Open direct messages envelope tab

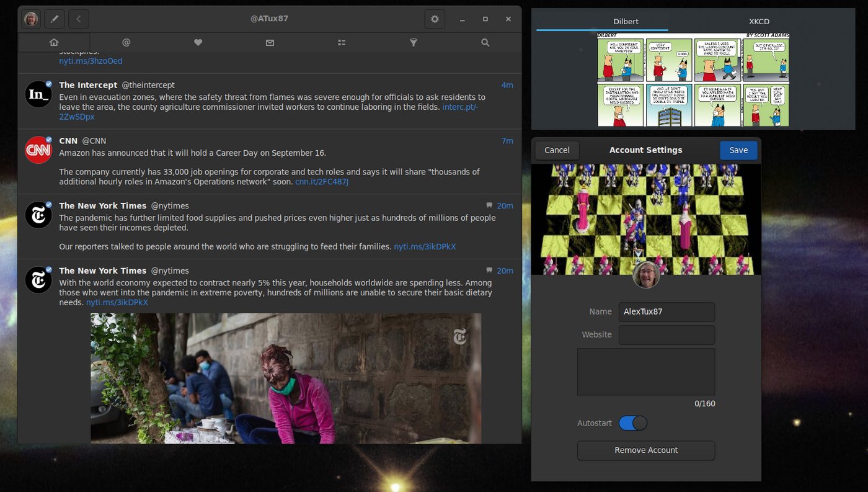point(270,43)
